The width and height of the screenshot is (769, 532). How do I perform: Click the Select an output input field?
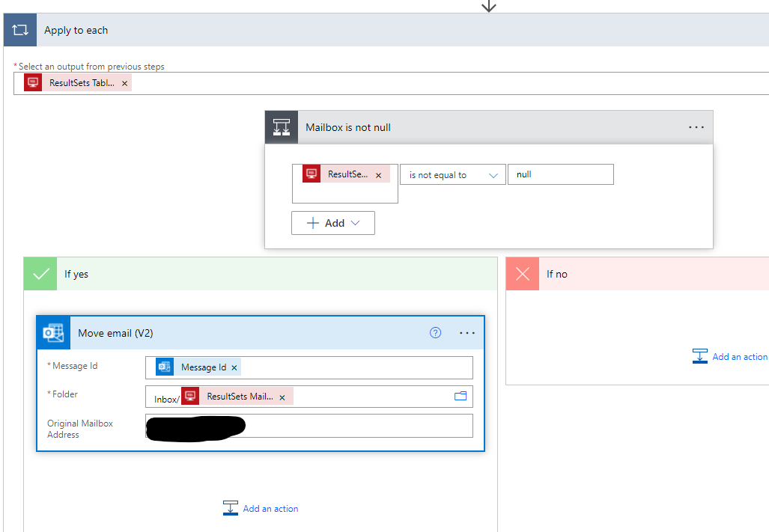point(391,83)
